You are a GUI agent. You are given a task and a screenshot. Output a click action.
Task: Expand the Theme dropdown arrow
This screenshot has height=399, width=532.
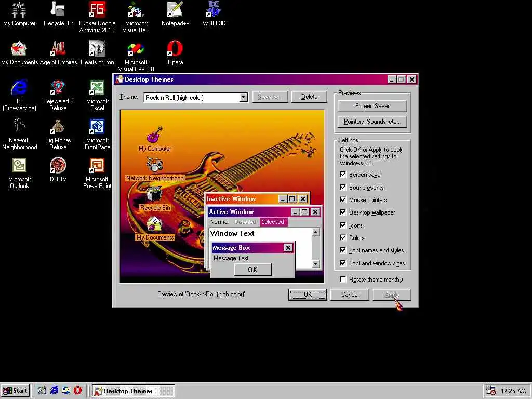point(243,97)
